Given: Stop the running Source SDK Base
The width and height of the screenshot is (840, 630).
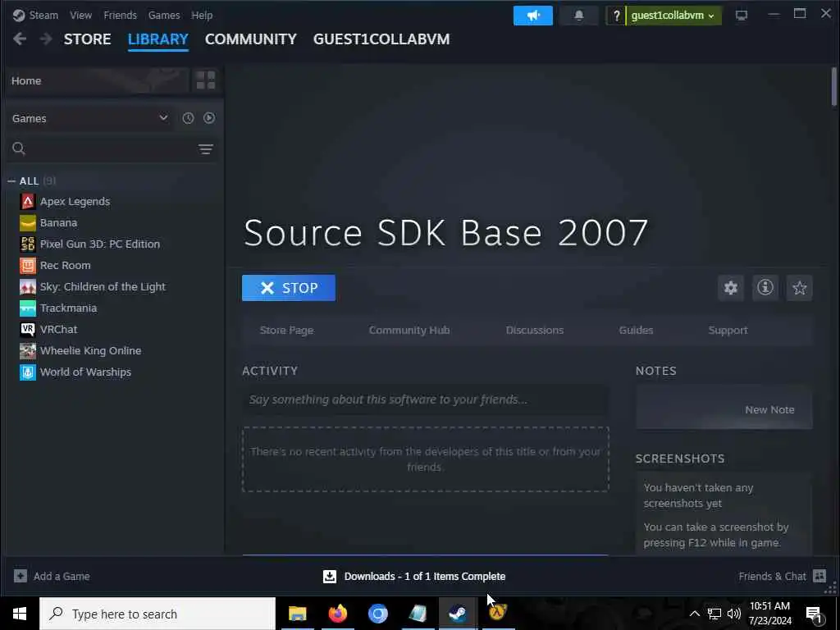Looking at the screenshot, I should click(289, 288).
